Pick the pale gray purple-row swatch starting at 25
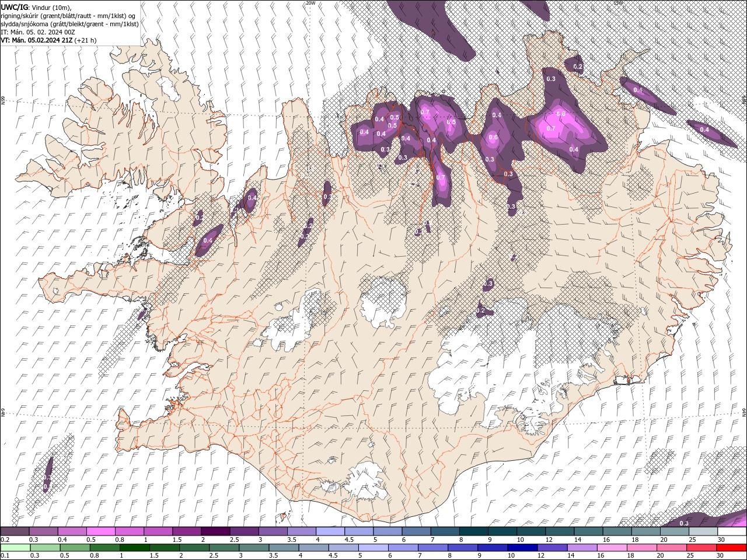 (x=703, y=531)
